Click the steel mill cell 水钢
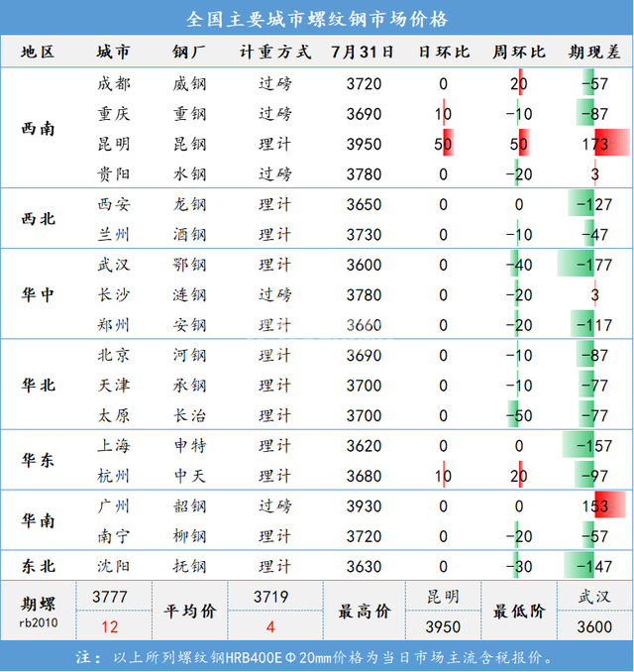The image size is (634, 672). click(x=189, y=174)
